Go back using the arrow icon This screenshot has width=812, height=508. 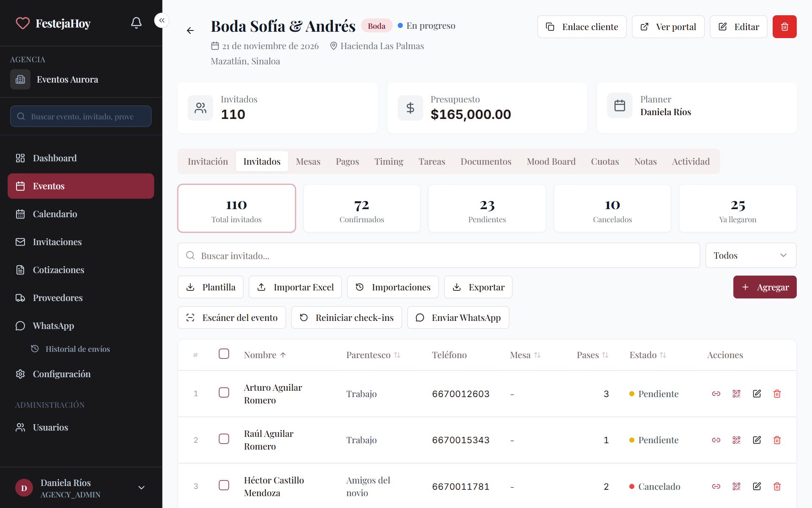coord(190,30)
